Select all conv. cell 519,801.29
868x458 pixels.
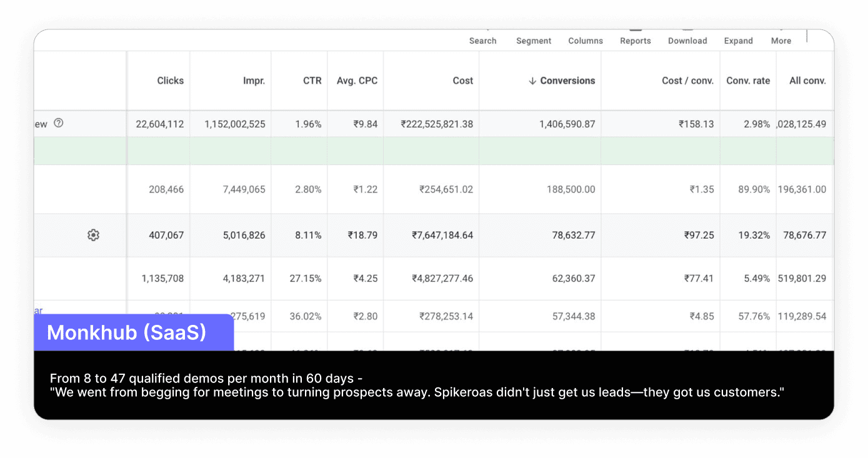click(802, 279)
